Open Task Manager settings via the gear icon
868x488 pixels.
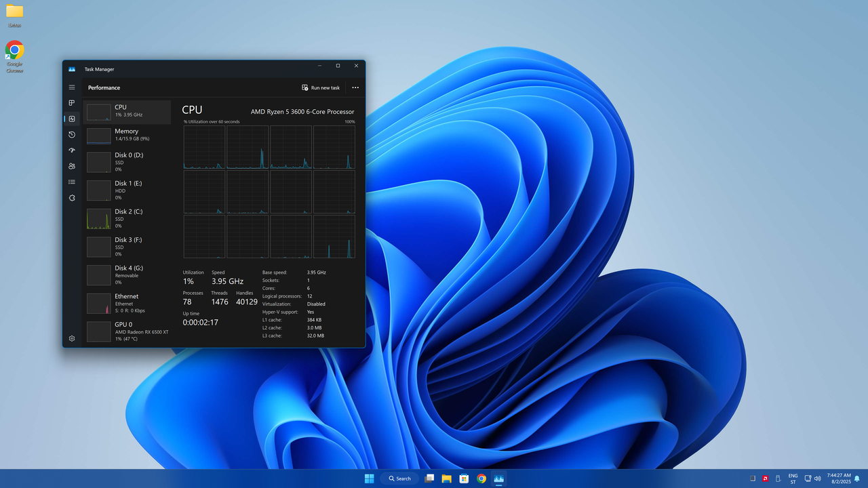pyautogui.click(x=72, y=338)
